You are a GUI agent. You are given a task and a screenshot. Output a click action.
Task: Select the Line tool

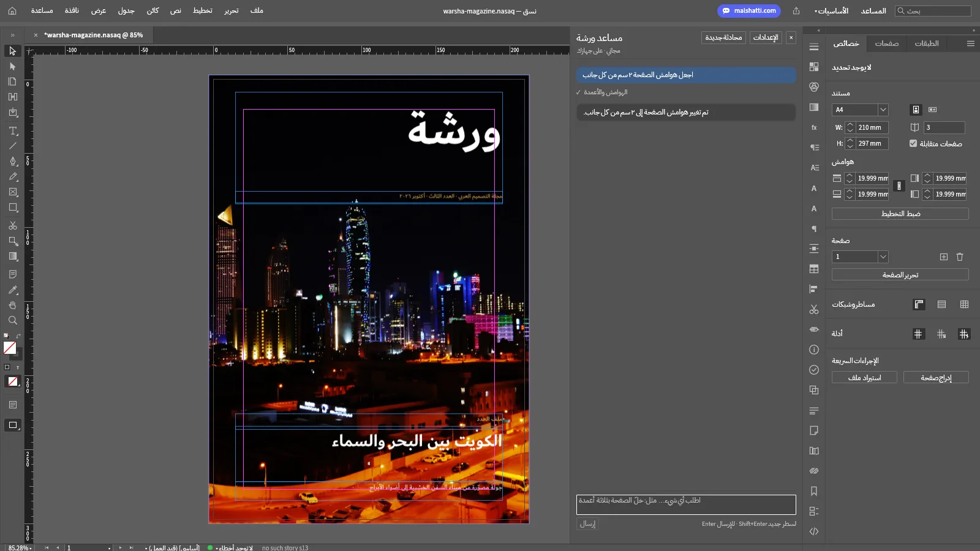[12, 146]
